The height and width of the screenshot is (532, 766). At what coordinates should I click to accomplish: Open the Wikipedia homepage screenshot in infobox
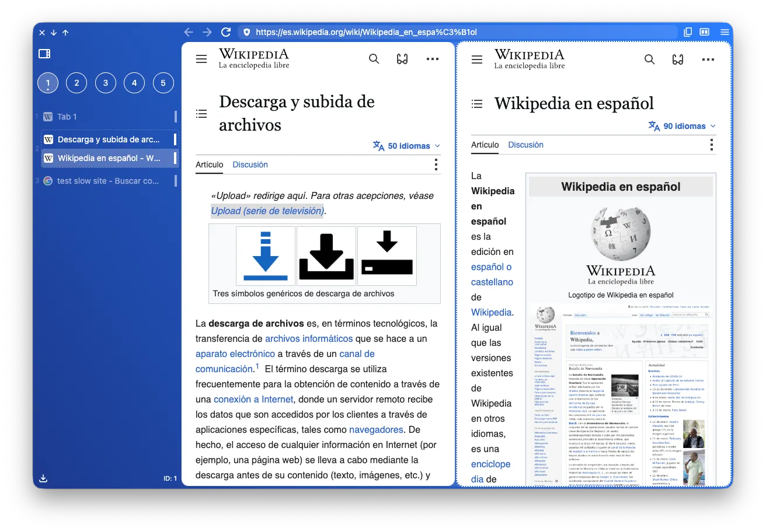(x=621, y=394)
